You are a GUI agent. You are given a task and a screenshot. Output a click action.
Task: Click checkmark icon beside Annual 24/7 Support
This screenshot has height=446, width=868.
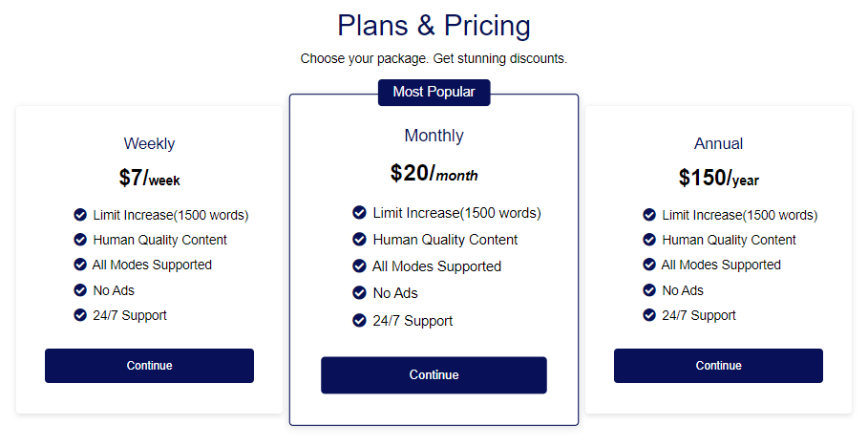pos(649,315)
